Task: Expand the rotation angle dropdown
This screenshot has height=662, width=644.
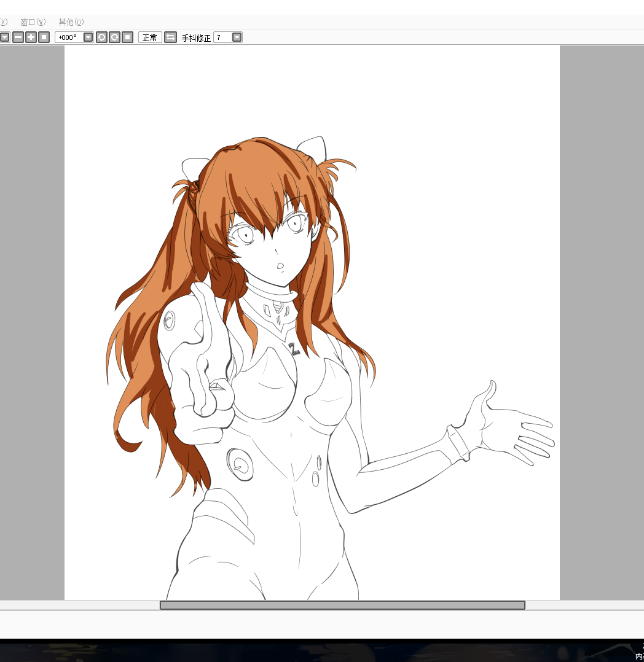Action: click(x=88, y=37)
